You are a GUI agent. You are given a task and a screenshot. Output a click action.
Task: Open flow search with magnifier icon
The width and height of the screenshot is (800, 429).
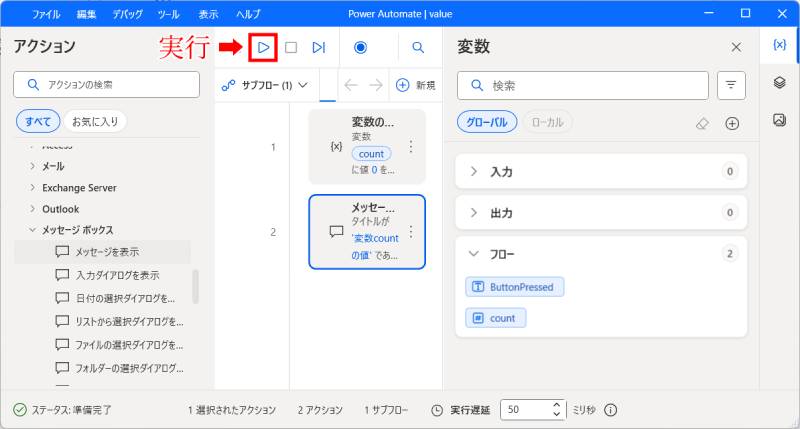[x=418, y=47]
